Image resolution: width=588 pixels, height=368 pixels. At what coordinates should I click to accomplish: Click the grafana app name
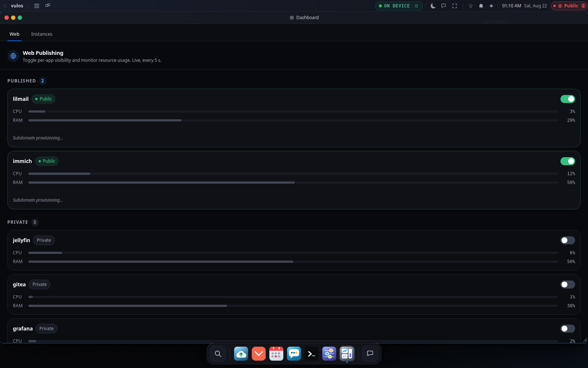click(x=23, y=329)
